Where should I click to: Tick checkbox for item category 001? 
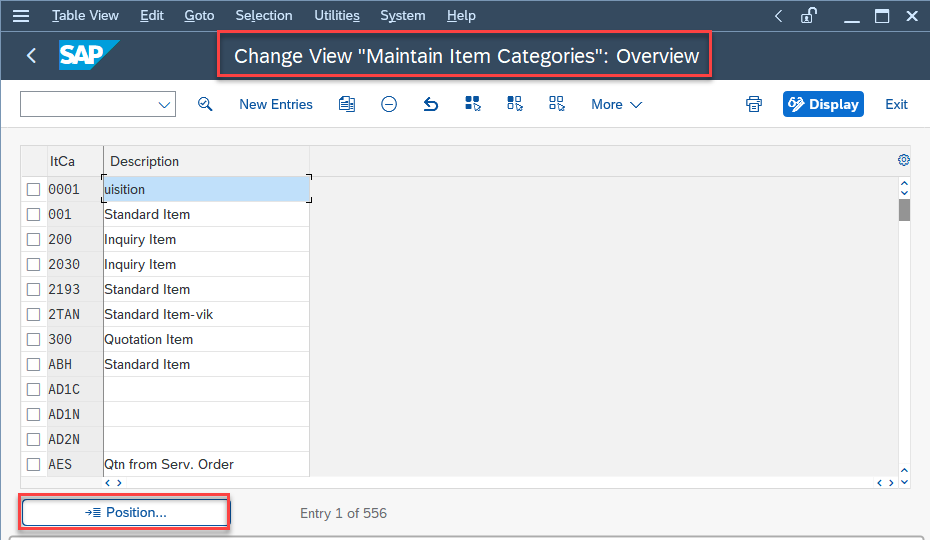[33, 214]
